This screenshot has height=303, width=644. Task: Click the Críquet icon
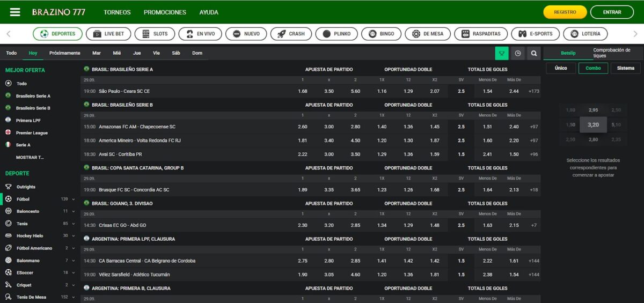click(8, 285)
